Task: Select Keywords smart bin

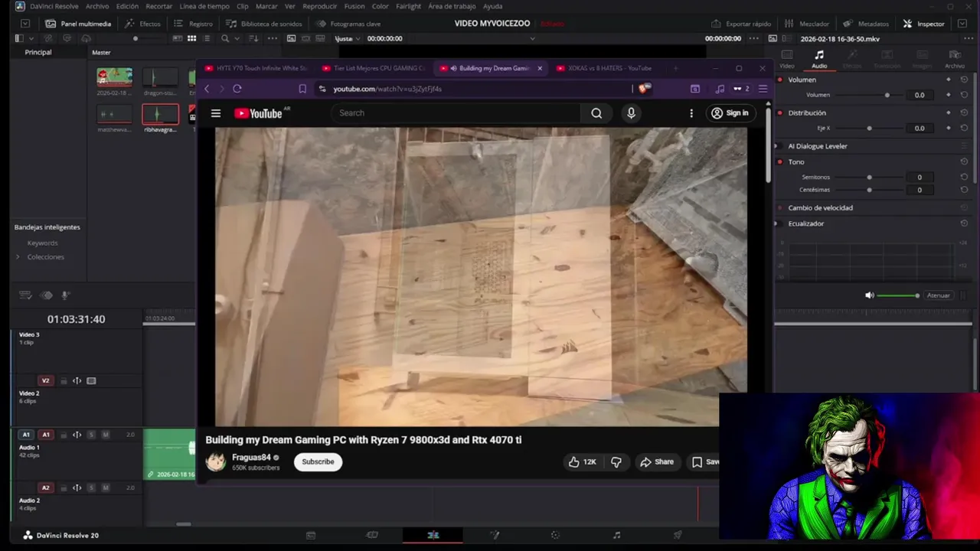Action: (x=42, y=243)
